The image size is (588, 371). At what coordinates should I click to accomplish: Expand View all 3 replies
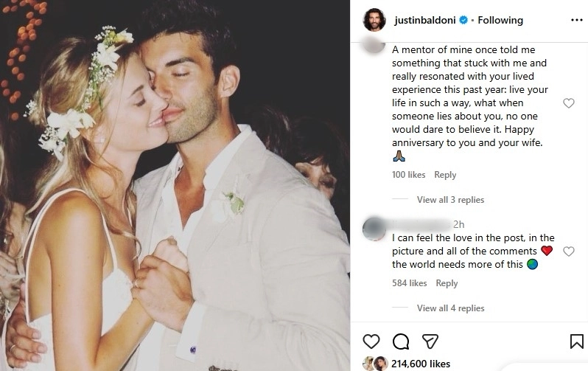(x=450, y=200)
